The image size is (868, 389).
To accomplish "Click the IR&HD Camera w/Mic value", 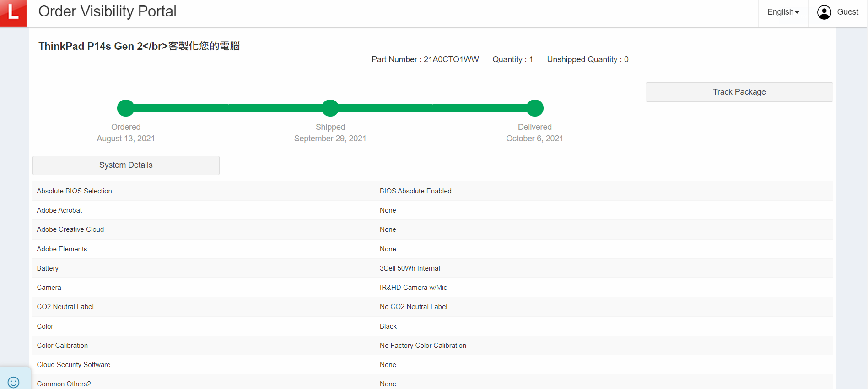I will tap(413, 288).
